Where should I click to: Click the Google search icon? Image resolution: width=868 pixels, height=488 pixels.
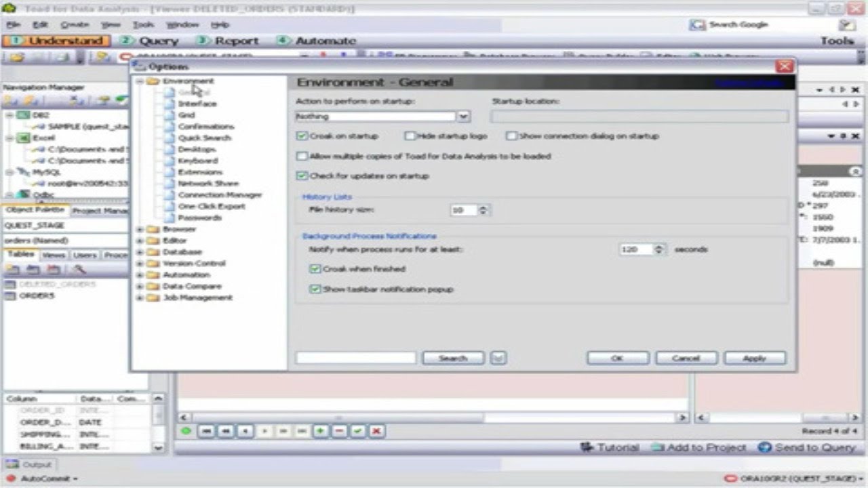697,25
